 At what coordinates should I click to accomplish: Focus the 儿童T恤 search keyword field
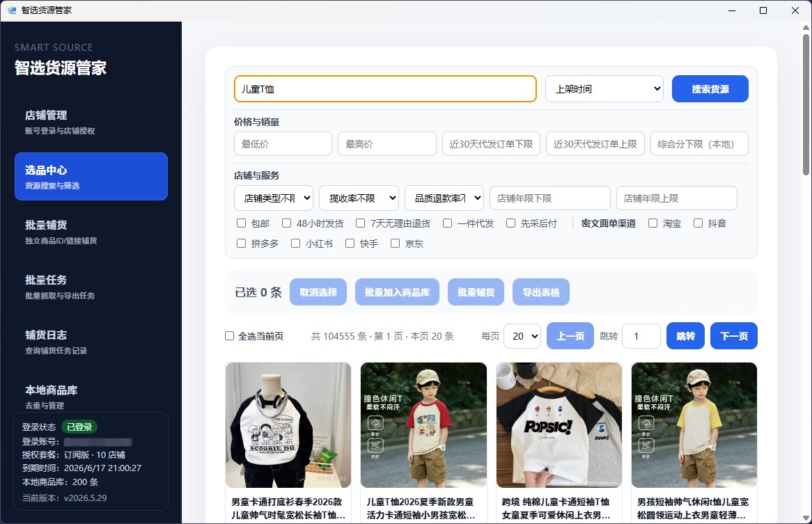[x=385, y=89]
